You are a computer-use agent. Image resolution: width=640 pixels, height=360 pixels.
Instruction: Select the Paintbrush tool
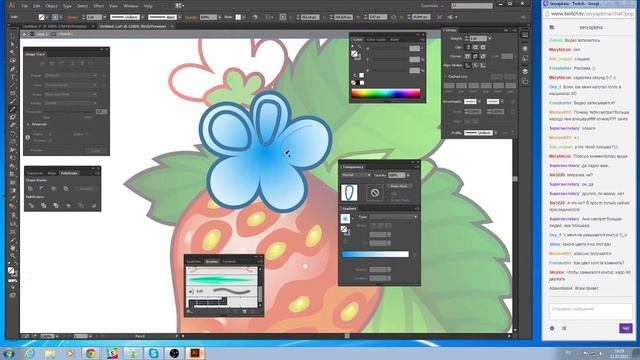click(12, 101)
